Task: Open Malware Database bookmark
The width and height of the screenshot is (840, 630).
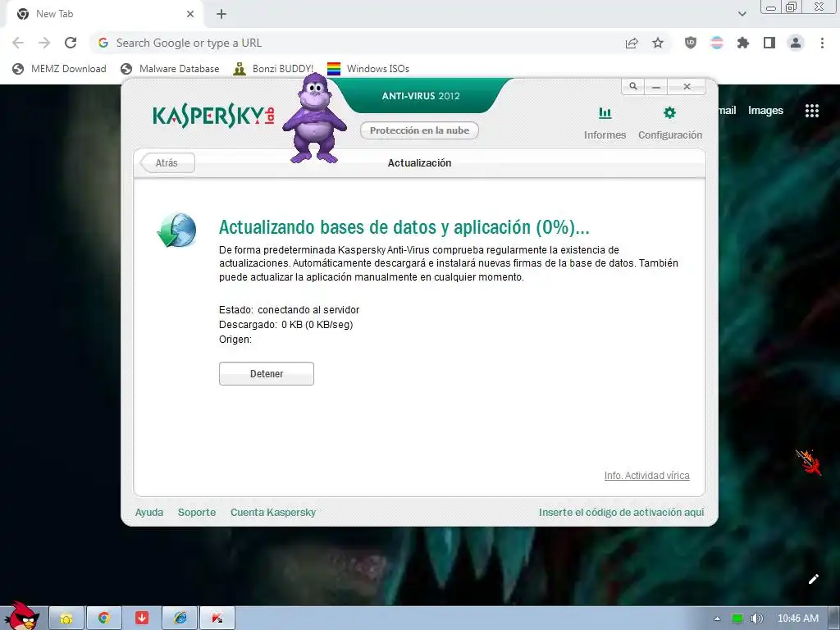Action: pyautogui.click(x=170, y=69)
